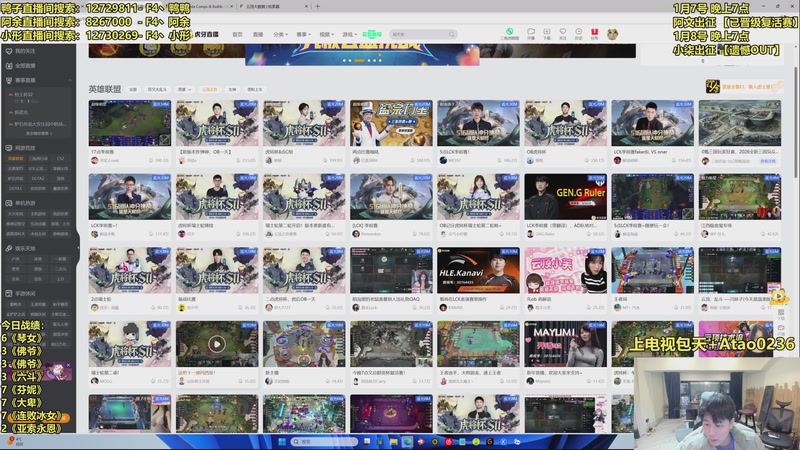Screen dimensions: 800x450
Task: Open the 赛事 dropdown in top navigation
Action: [x=303, y=35]
